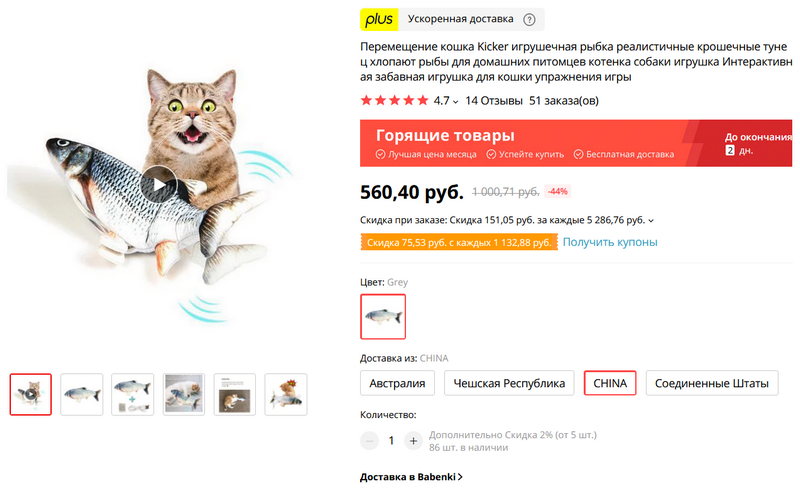The width and height of the screenshot is (800, 488).
Task: Choose shipping from Австралия
Action: pos(400,383)
